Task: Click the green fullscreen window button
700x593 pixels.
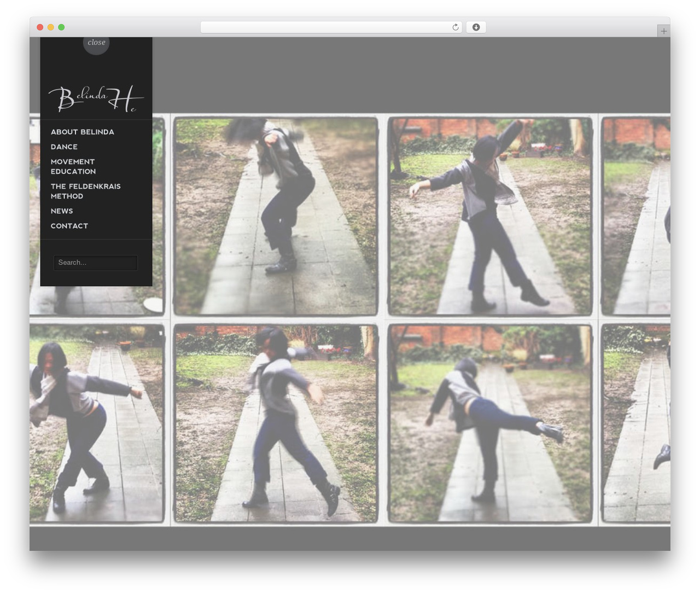Action: (61, 27)
